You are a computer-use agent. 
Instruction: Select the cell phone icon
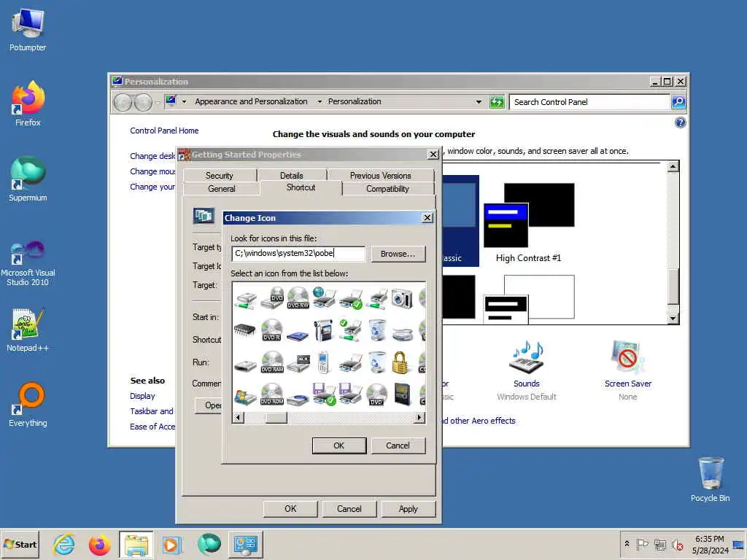[x=323, y=362]
